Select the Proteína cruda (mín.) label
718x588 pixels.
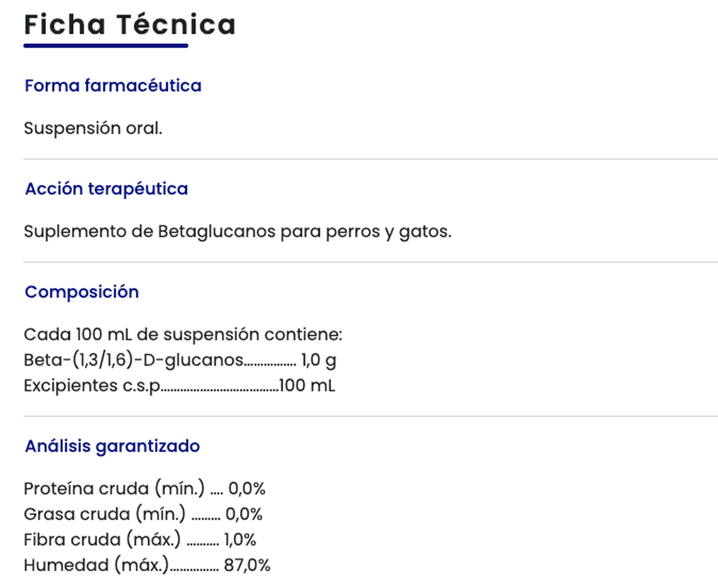pos(114,488)
